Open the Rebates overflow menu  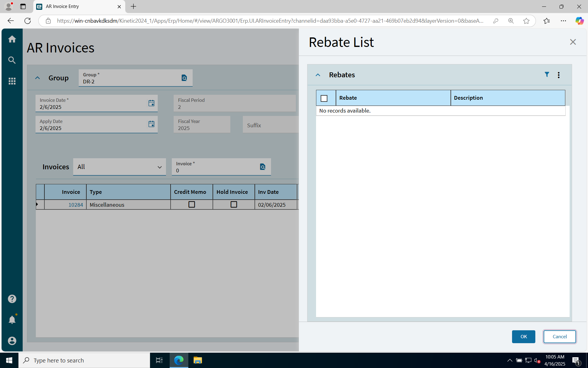559,75
